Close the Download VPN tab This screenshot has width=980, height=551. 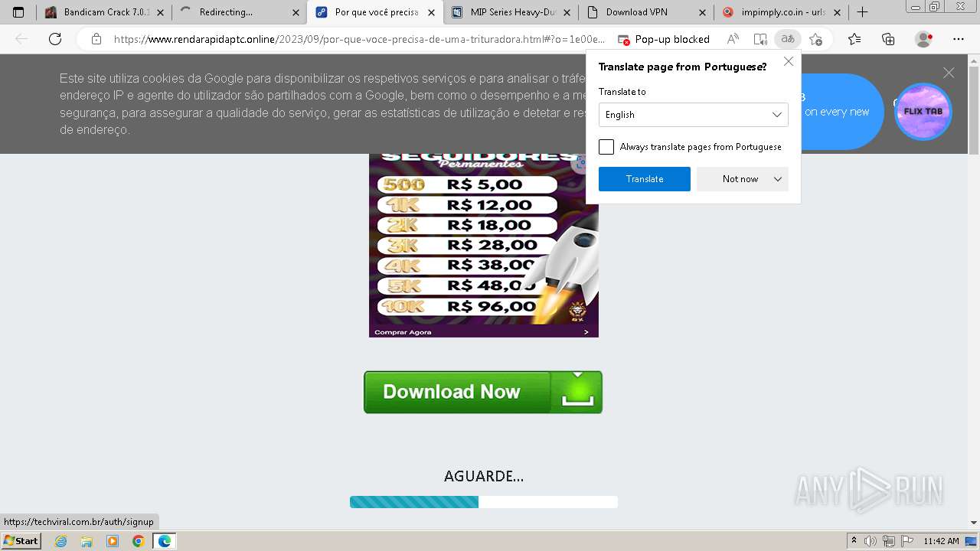[703, 12]
